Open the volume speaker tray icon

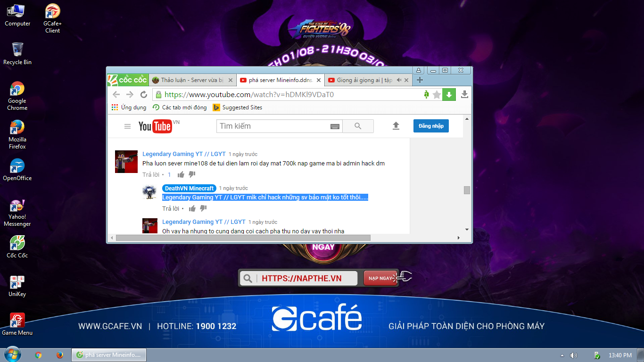click(x=574, y=355)
